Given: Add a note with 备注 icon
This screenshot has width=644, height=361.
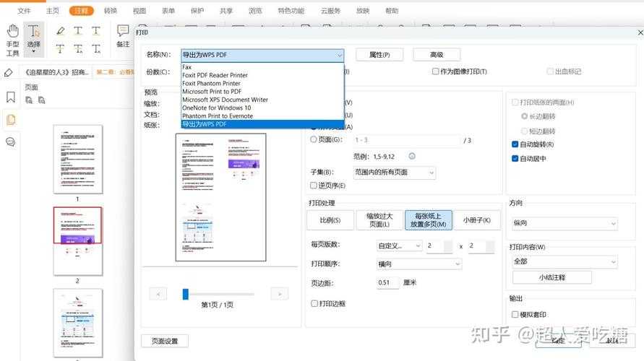Looking at the screenshot, I should [x=123, y=35].
